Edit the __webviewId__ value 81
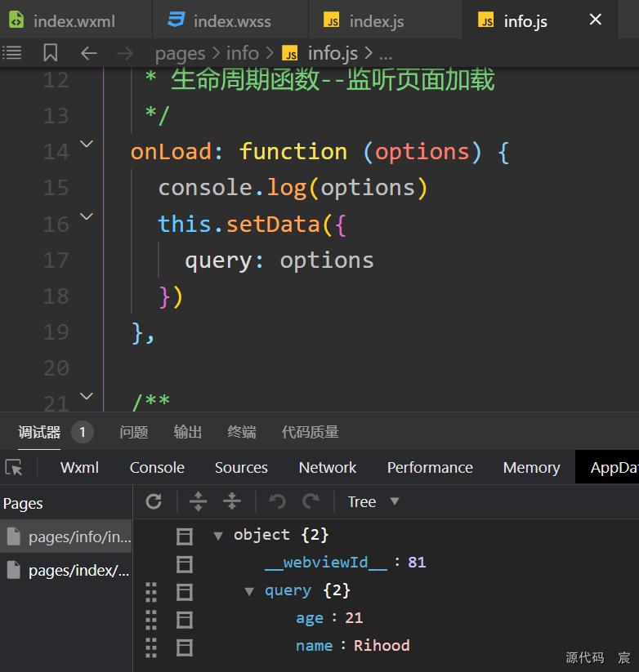 [417, 563]
